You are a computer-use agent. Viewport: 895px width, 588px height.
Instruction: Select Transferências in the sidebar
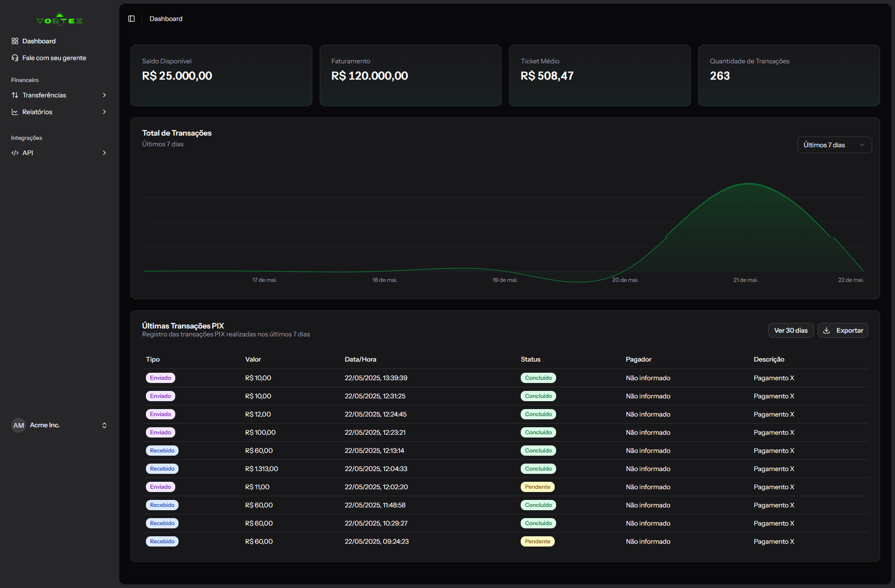(60, 95)
